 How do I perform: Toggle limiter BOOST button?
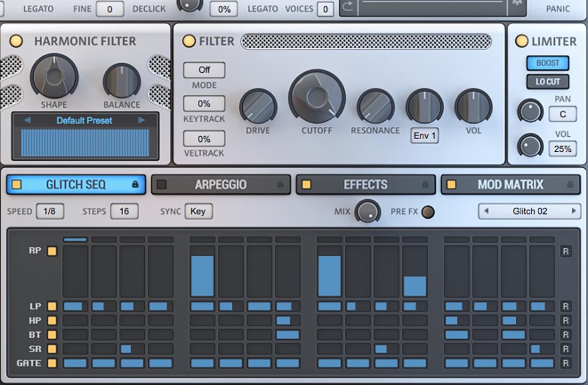point(548,63)
